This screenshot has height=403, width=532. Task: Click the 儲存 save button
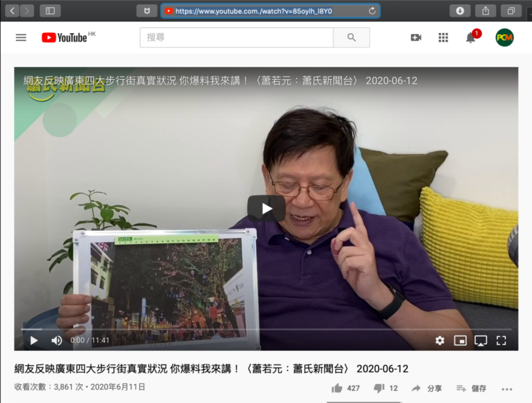point(471,388)
